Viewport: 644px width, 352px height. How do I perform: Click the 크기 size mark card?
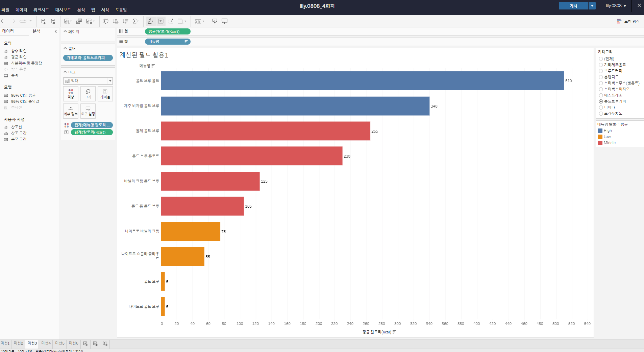[88, 94]
